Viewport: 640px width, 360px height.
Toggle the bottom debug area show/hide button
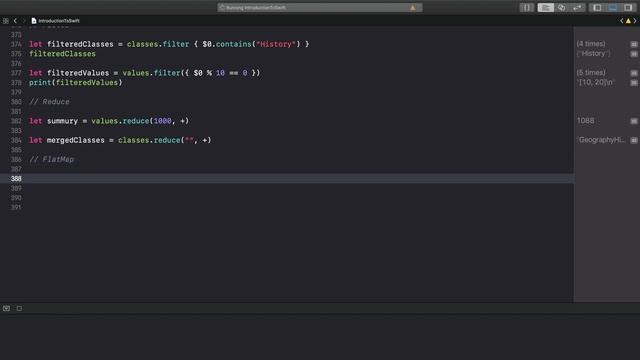coord(7,308)
